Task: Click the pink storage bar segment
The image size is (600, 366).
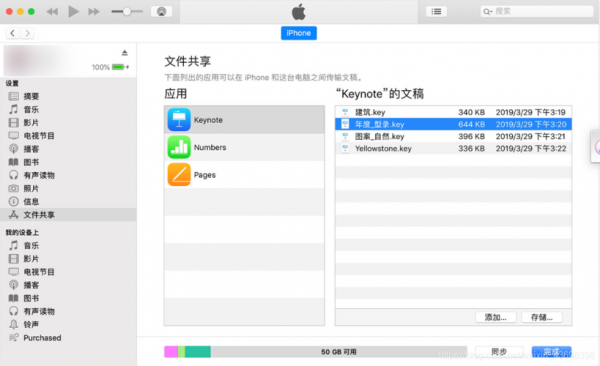Action: point(171,352)
